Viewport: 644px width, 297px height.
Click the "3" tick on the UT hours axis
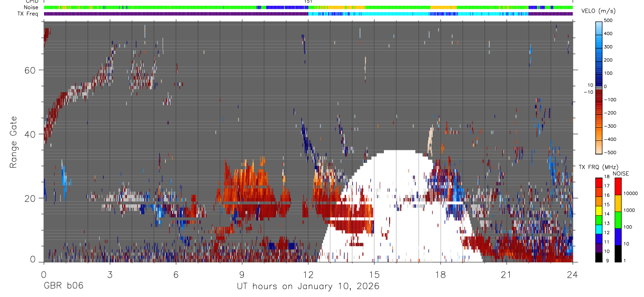click(x=110, y=274)
